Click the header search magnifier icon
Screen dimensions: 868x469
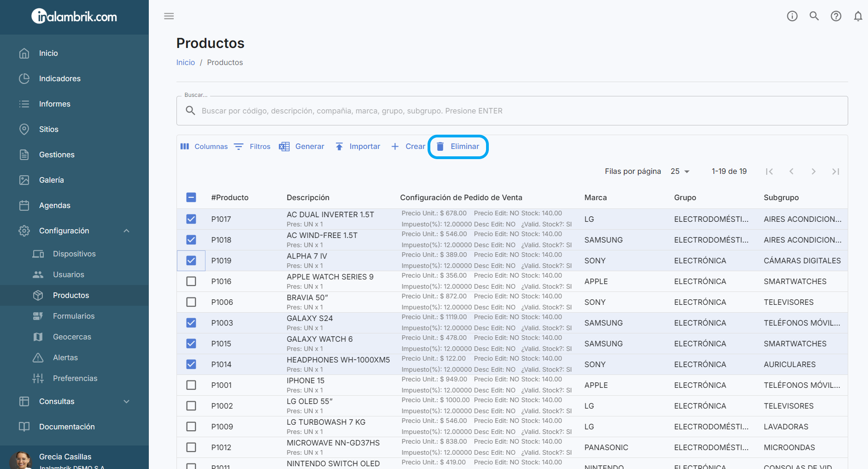pos(814,16)
